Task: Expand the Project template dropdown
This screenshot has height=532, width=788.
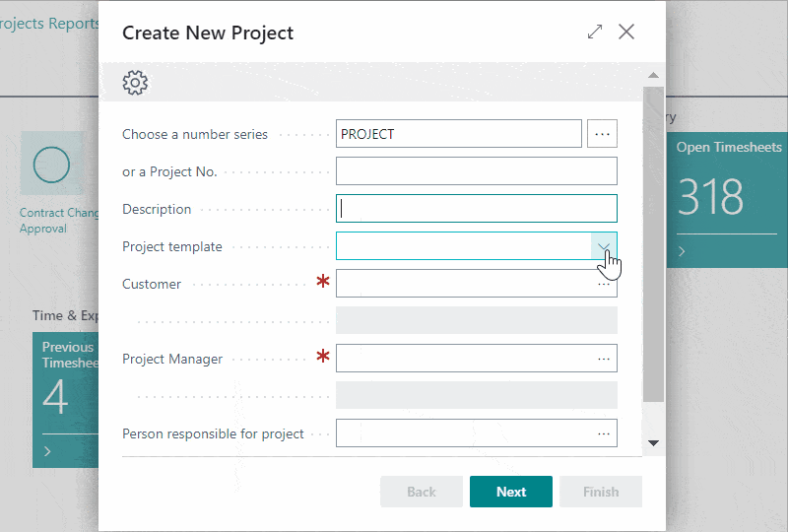Action: point(604,246)
